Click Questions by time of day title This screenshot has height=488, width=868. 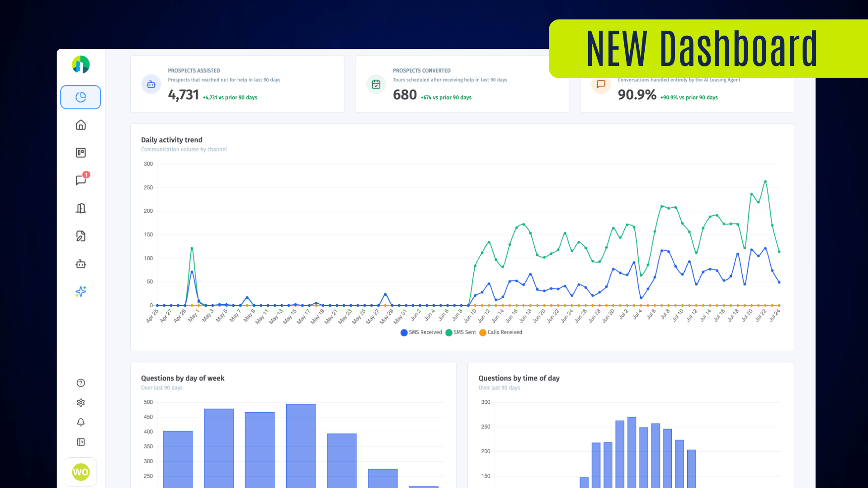pos(519,378)
